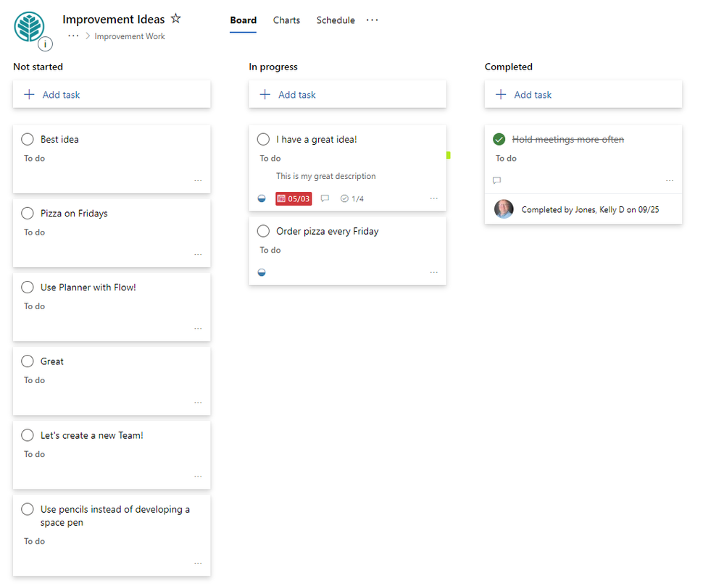The width and height of the screenshot is (724, 588).
Task: Mark 'Pizza on Fridays' task complete
Action: click(x=28, y=213)
